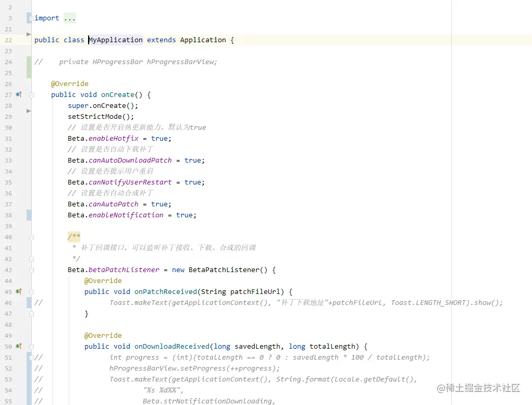Viewport: 532px width, 405px height.
Task: Click the onCreate method name on line 27
Action: pos(118,94)
